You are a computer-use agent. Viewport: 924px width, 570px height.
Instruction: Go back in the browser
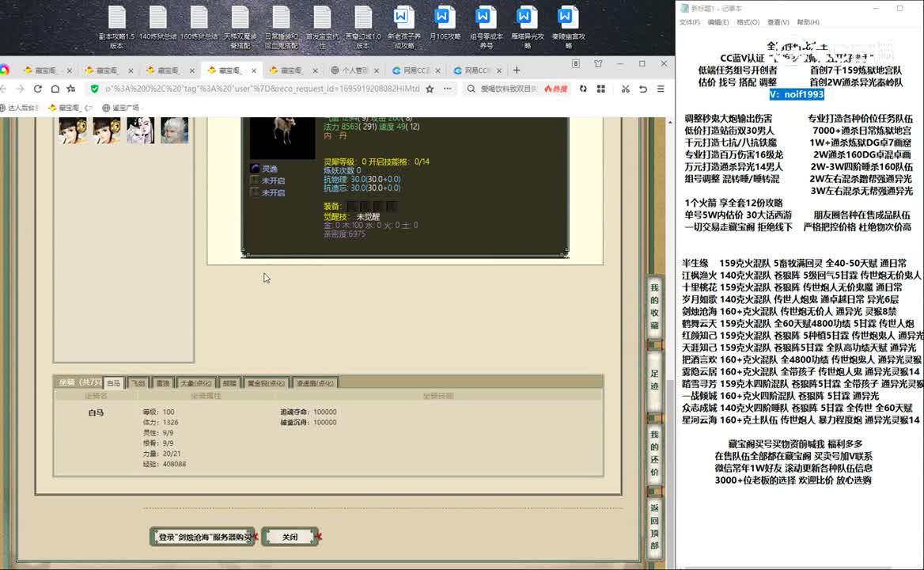3,89
